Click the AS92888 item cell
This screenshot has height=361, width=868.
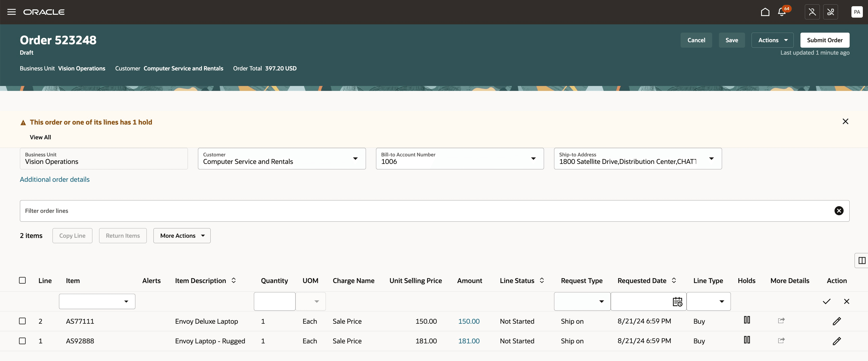point(80,341)
